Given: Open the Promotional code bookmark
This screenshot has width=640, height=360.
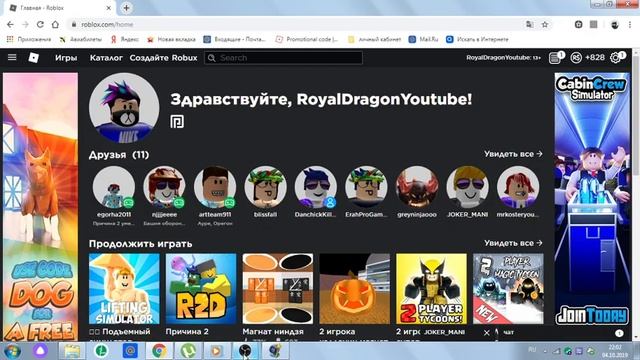Looking at the screenshot, I should tap(307, 39).
